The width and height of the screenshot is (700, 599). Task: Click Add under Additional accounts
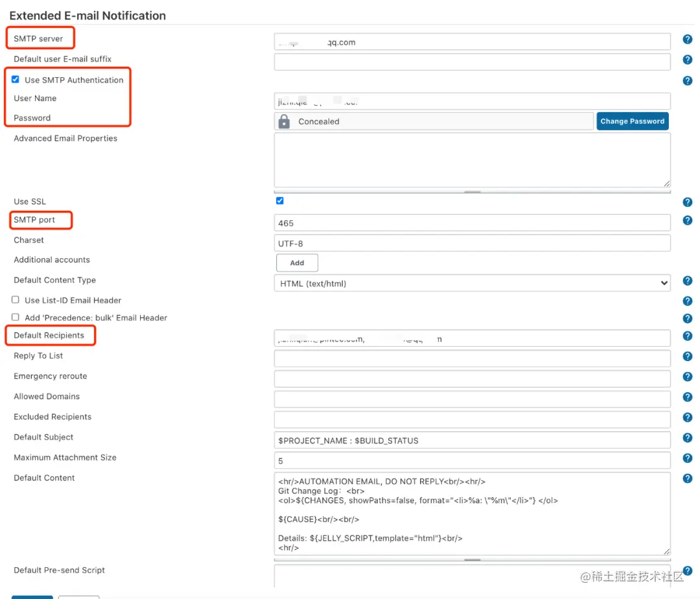[297, 263]
